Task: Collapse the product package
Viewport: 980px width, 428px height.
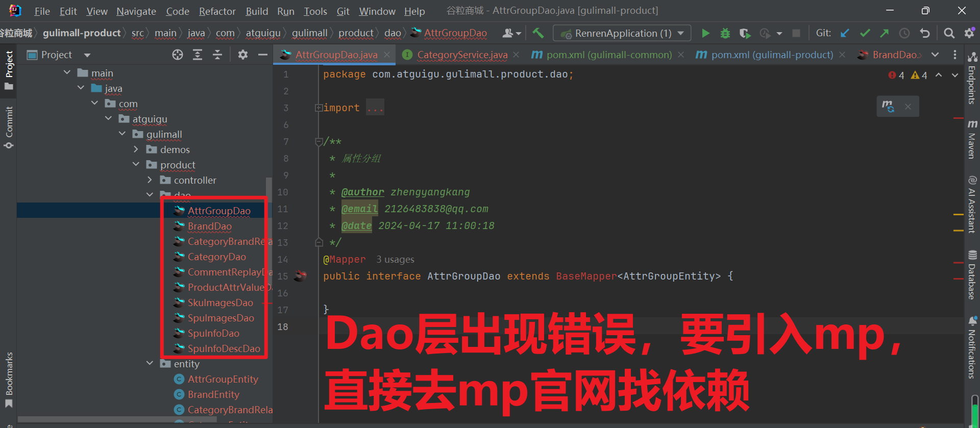Action: point(136,165)
